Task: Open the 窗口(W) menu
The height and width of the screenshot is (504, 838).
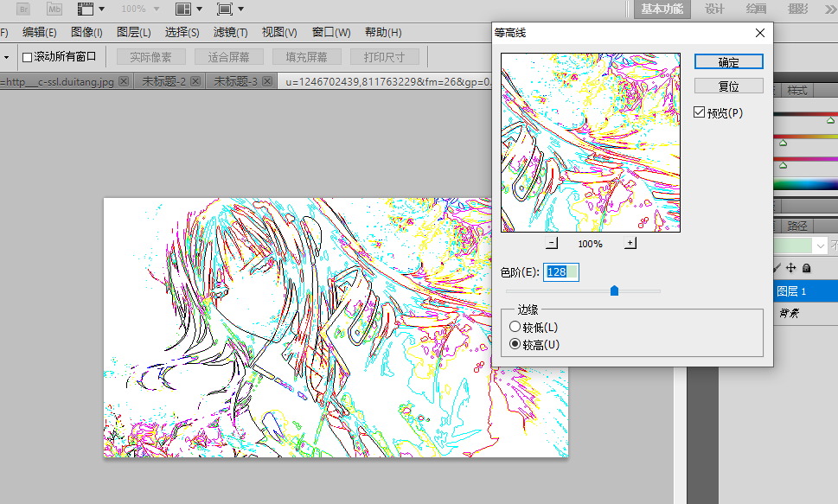Action: pyautogui.click(x=331, y=33)
